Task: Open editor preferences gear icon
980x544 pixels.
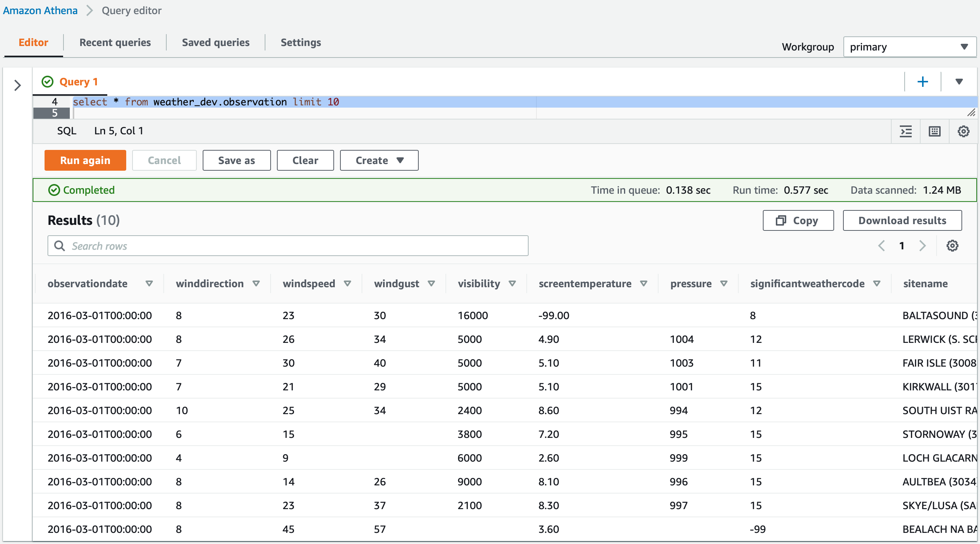Action: pyautogui.click(x=963, y=131)
